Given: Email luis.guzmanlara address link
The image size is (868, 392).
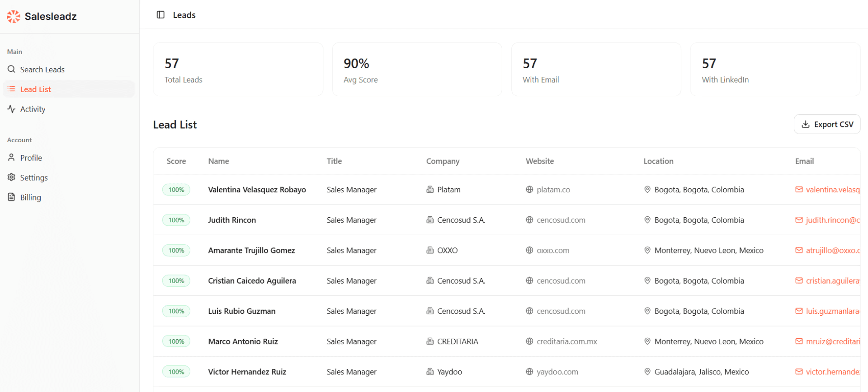Looking at the screenshot, I should point(833,311).
